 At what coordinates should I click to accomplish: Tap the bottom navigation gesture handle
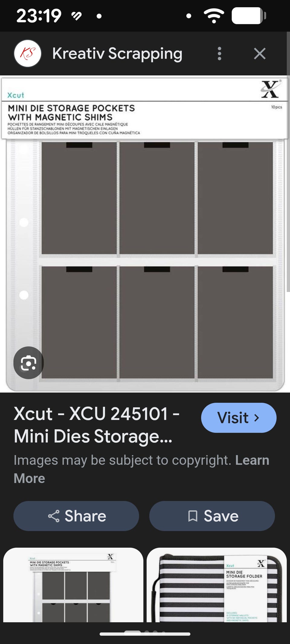(145, 634)
